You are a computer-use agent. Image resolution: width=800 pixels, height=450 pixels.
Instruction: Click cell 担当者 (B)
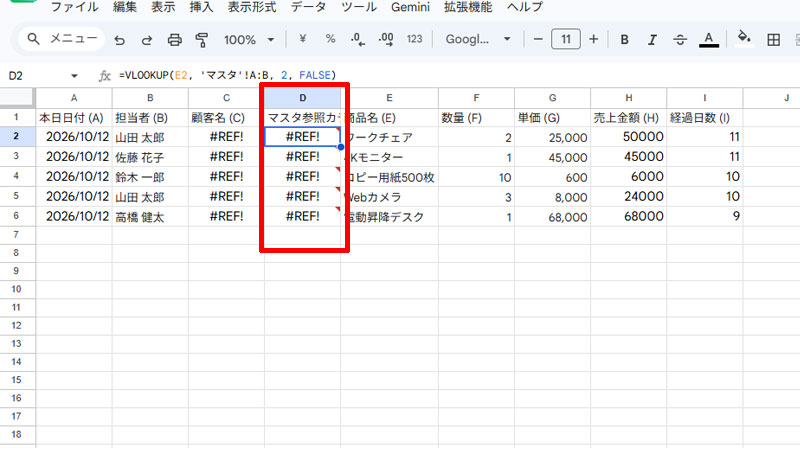pos(150,118)
